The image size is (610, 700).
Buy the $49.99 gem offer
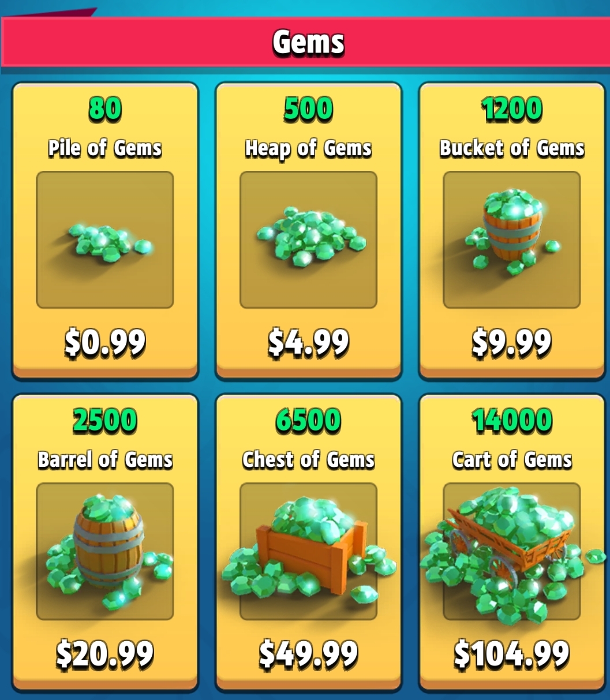point(308,653)
